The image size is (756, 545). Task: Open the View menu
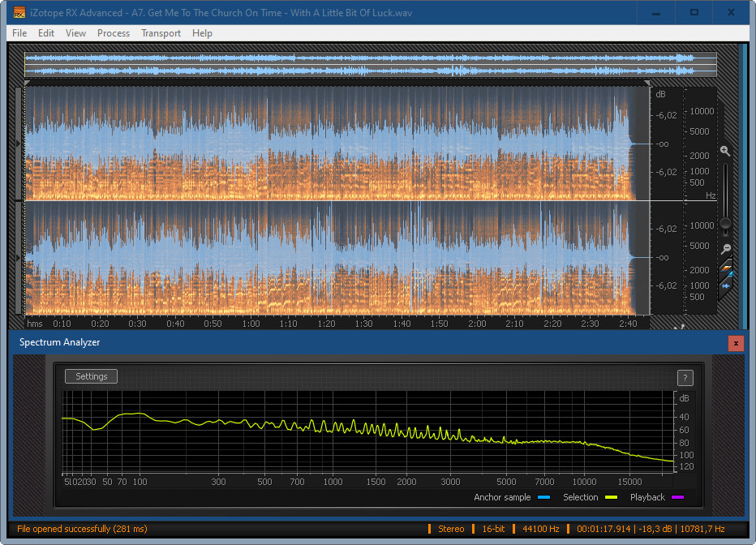[x=75, y=33]
